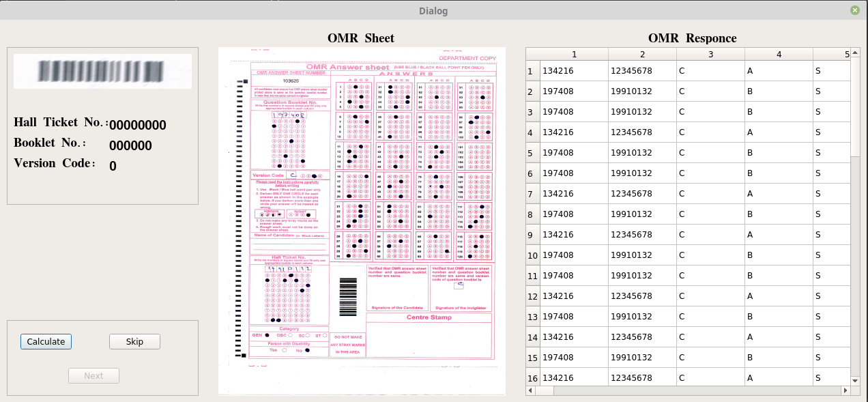
Task: Select column header 1 in the response table
Action: (x=574, y=54)
